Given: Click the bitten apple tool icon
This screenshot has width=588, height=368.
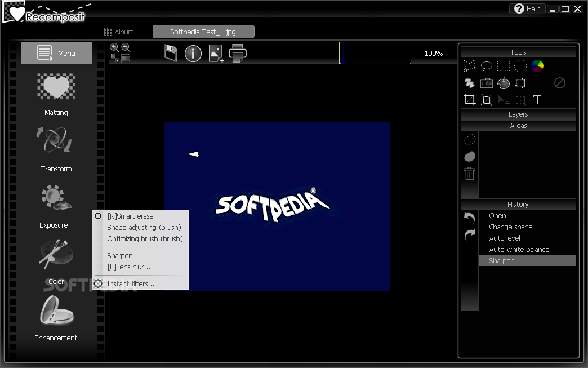Looking at the screenshot, I should click(504, 83).
